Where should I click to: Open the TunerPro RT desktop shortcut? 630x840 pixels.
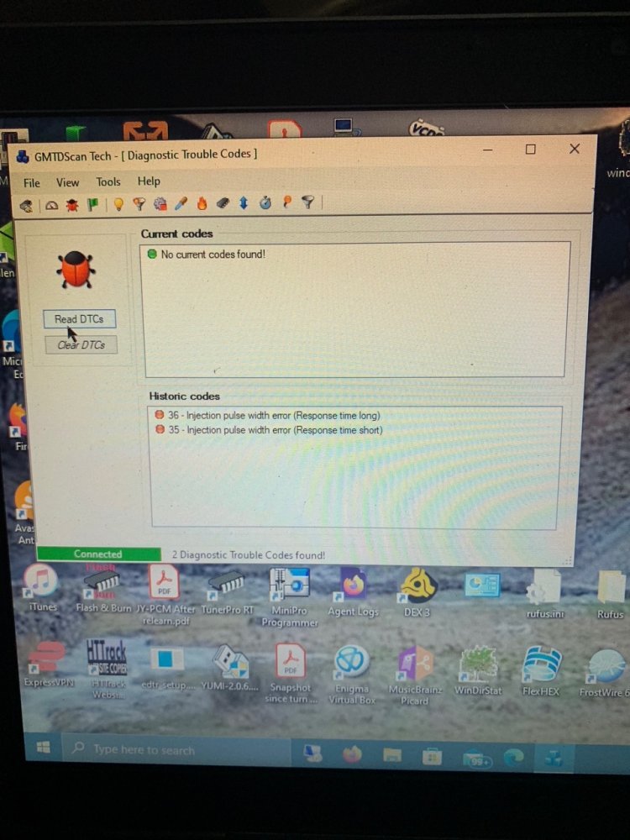(x=224, y=591)
